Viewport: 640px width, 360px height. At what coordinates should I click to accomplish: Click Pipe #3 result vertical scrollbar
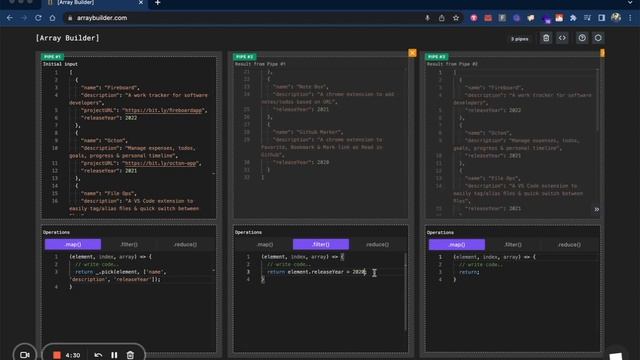pos(598,100)
